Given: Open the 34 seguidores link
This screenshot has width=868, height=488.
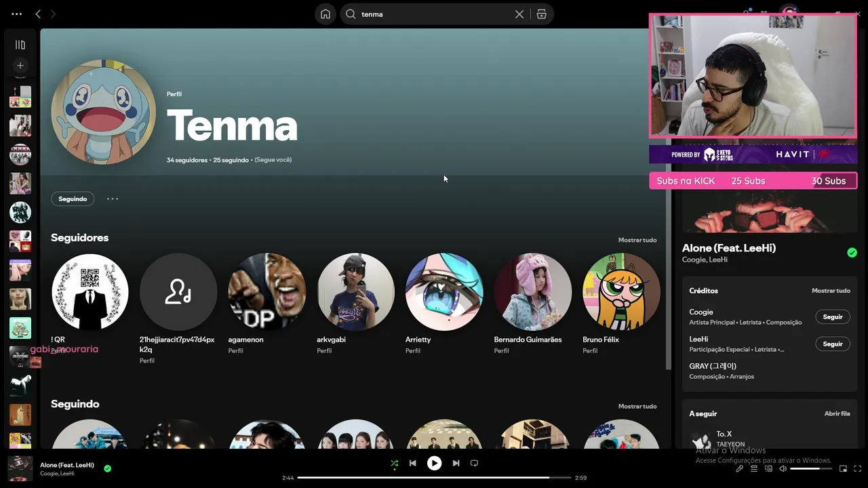Looking at the screenshot, I should pyautogui.click(x=187, y=160).
